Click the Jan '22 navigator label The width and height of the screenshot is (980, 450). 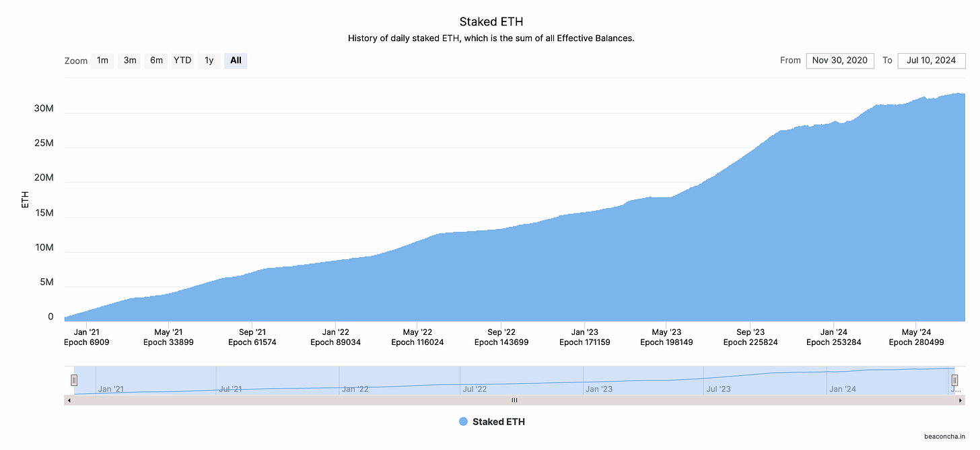[355, 389]
